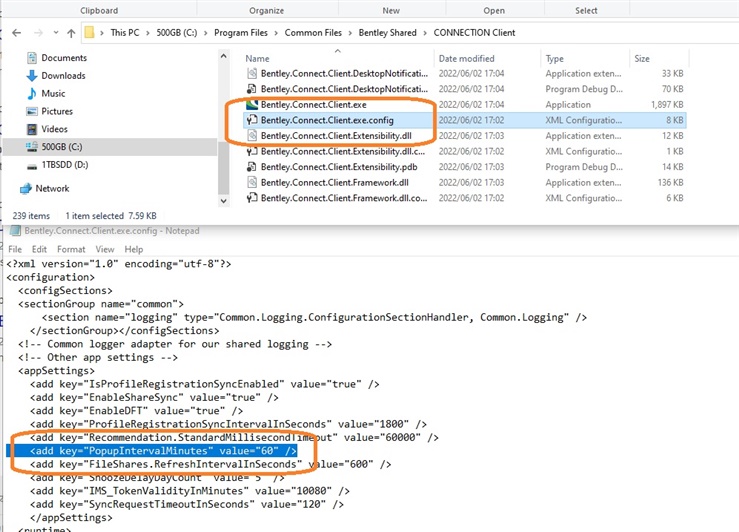
Task: Select 70 KB DesktopNotificati Program Debug file
Action: [344, 89]
